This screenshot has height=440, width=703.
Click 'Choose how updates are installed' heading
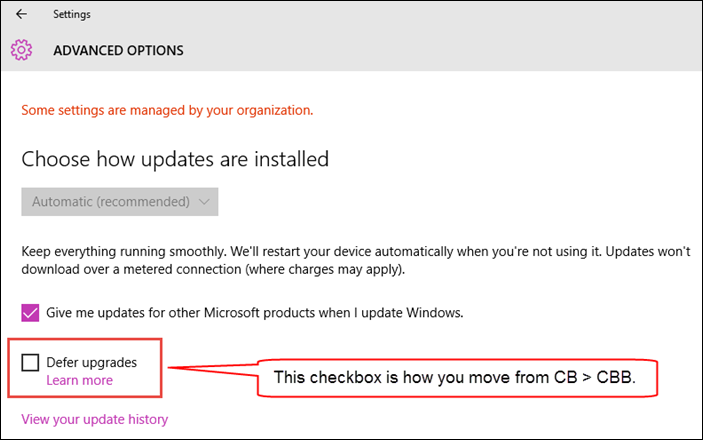(175, 159)
